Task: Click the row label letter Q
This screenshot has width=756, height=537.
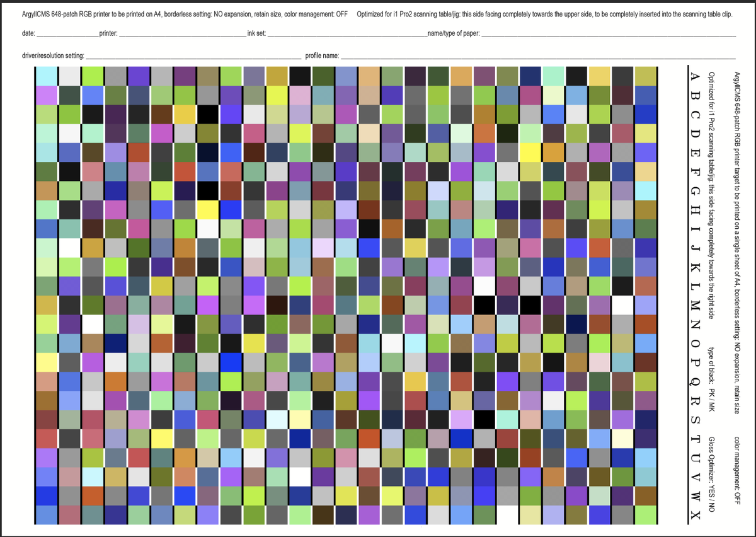Action: (x=694, y=382)
